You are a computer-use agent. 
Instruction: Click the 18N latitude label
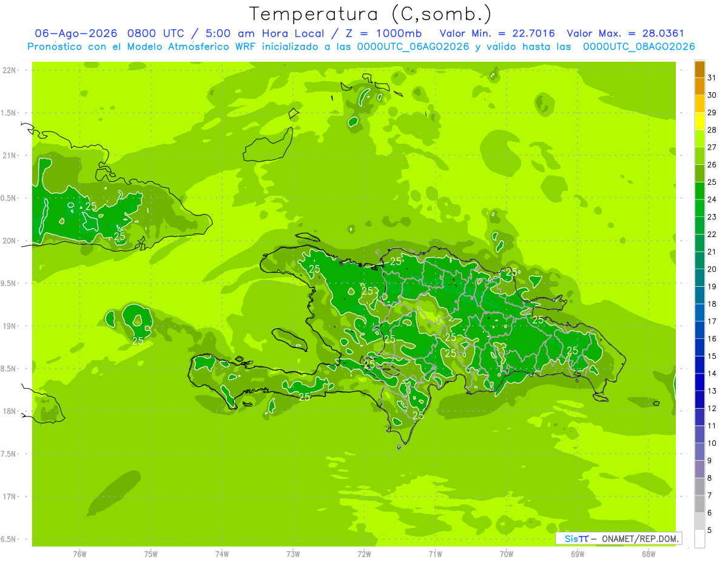(10, 412)
